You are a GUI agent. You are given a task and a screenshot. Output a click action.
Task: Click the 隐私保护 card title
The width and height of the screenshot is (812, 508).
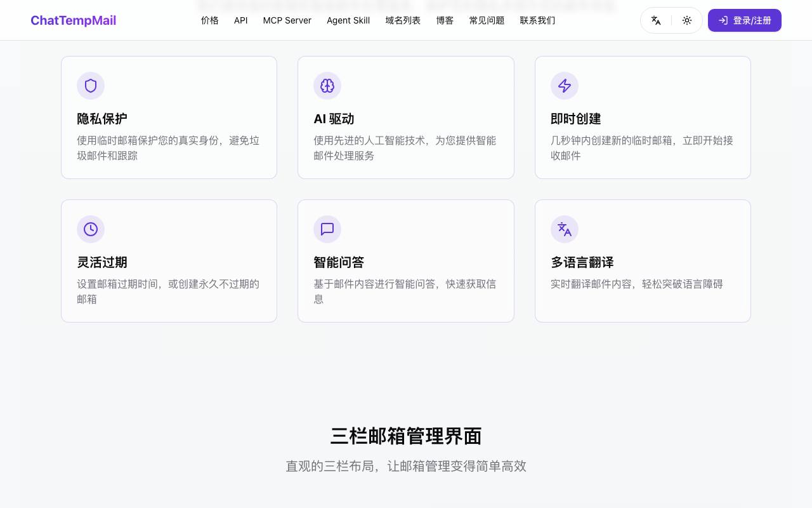102,119
